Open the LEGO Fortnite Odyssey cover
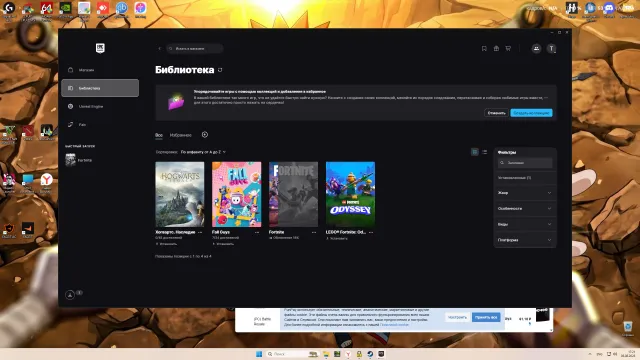The width and height of the screenshot is (640, 360). pyautogui.click(x=350, y=194)
